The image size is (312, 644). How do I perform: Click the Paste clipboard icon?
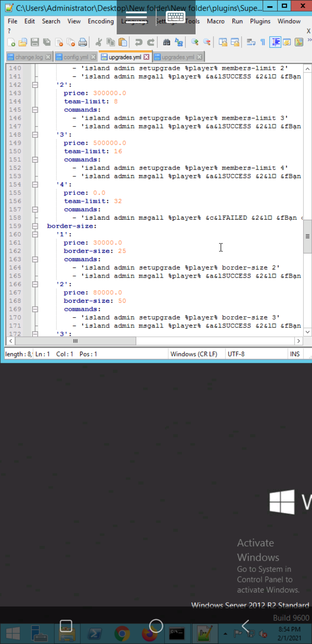123,42
